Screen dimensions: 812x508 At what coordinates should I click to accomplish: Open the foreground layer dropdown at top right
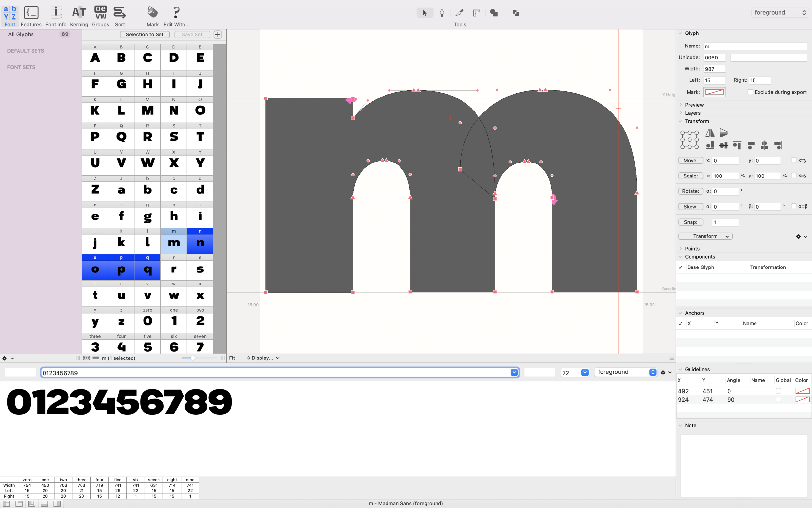click(x=780, y=13)
